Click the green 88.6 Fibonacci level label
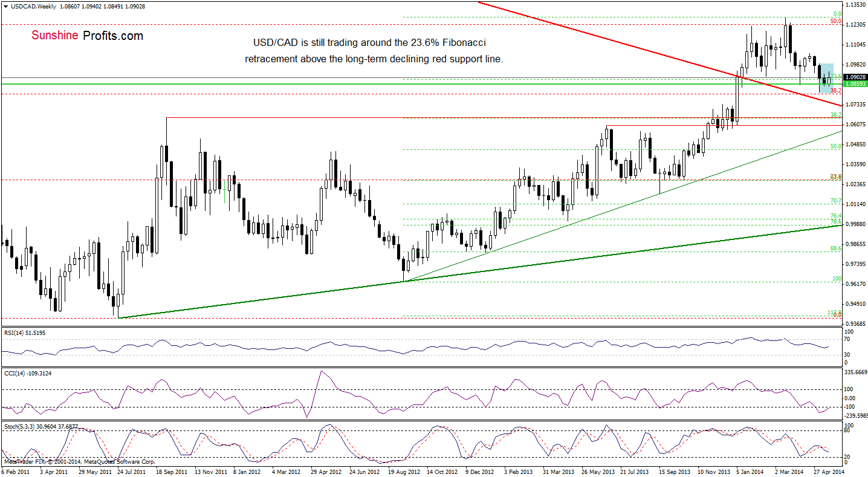 (836, 248)
